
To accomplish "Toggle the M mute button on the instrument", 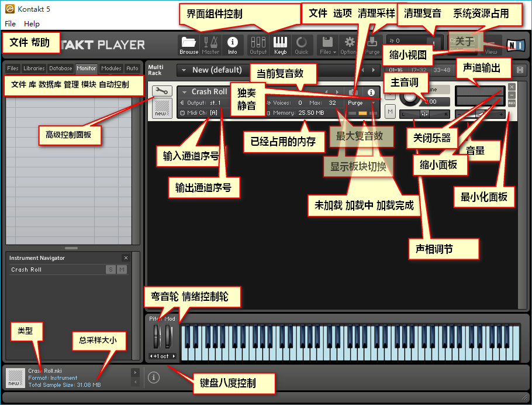I will tap(390, 111).
